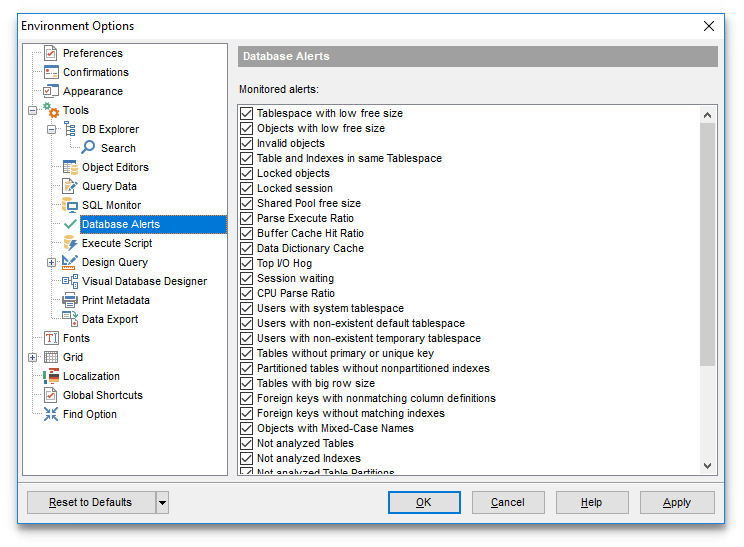The height and width of the screenshot is (547, 744).
Task: Click the Print Metadata printer icon
Action: [70, 300]
